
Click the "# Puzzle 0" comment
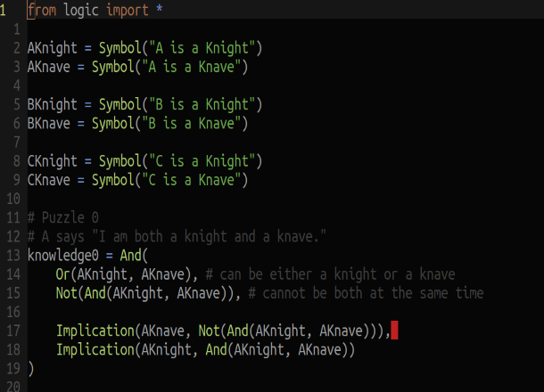click(x=63, y=217)
